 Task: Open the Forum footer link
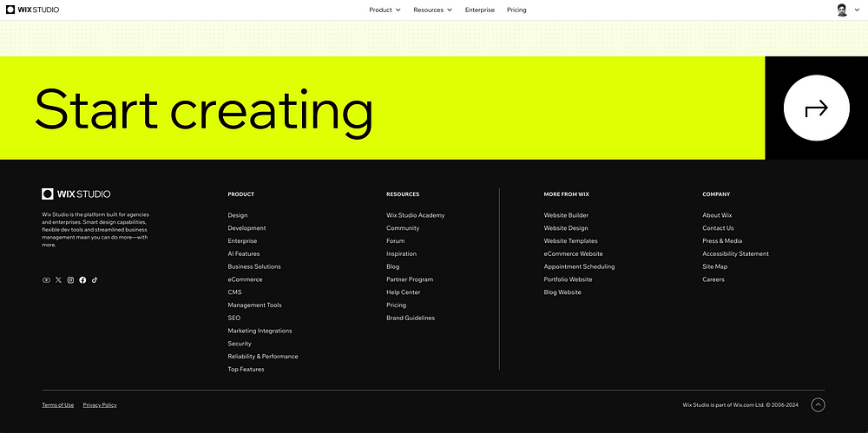[x=395, y=241]
